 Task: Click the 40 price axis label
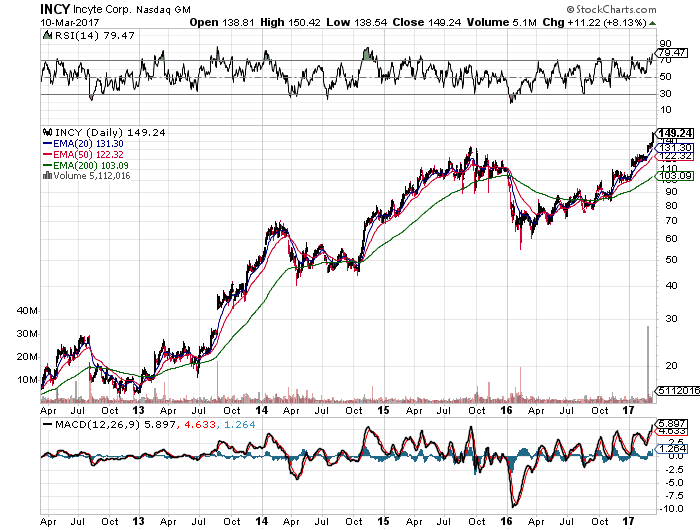pos(671,286)
